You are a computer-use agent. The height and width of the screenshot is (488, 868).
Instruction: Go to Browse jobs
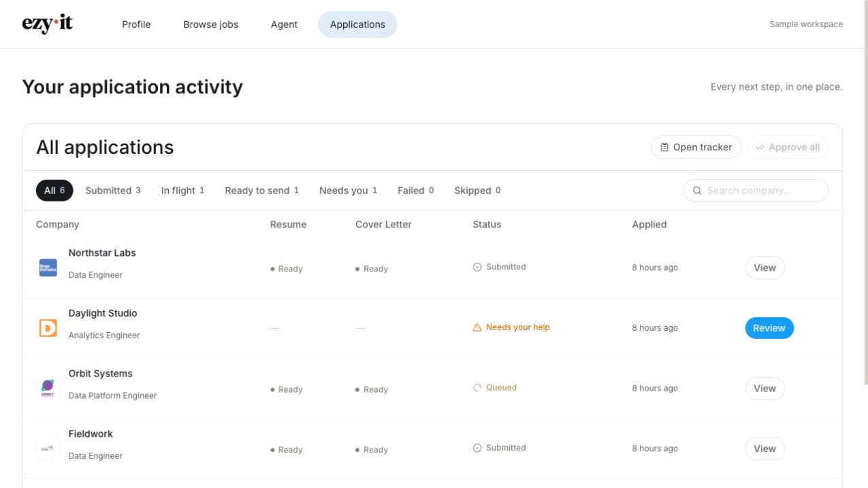pyautogui.click(x=211, y=25)
